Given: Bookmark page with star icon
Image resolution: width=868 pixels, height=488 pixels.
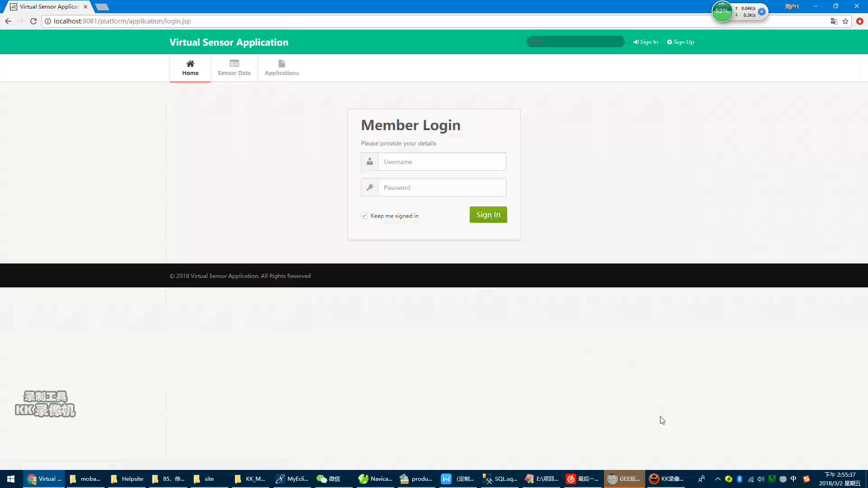Looking at the screenshot, I should (845, 21).
